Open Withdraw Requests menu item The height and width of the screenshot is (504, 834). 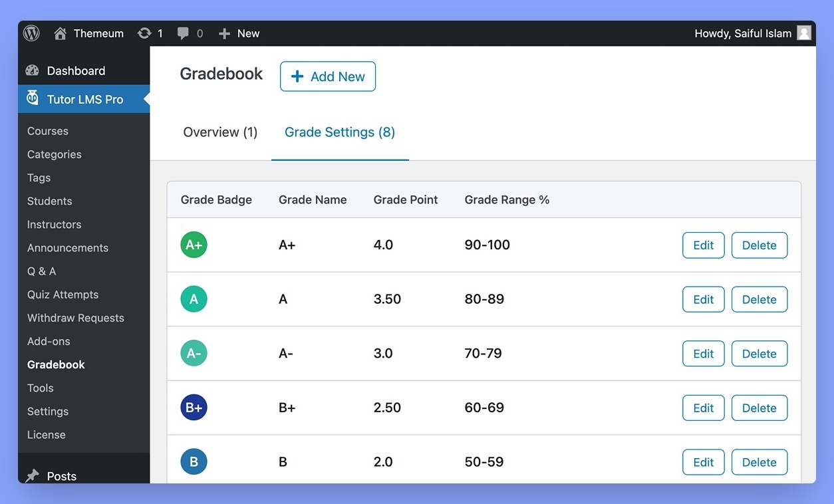pyautogui.click(x=76, y=318)
